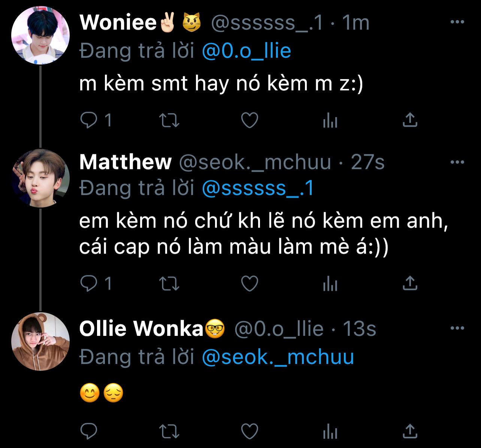Open Matthew's profile picture
The width and height of the screenshot is (481, 448).
(x=40, y=178)
